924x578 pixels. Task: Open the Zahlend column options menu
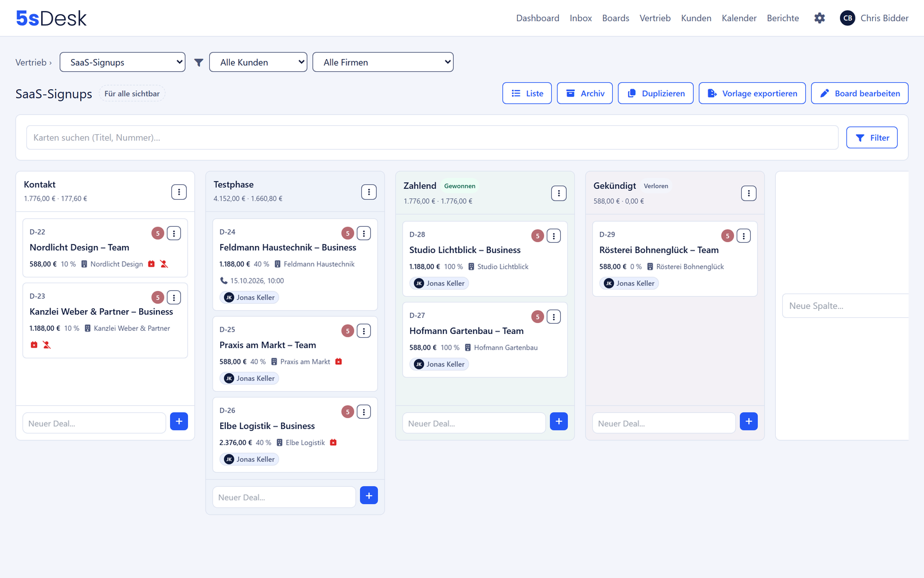point(559,193)
